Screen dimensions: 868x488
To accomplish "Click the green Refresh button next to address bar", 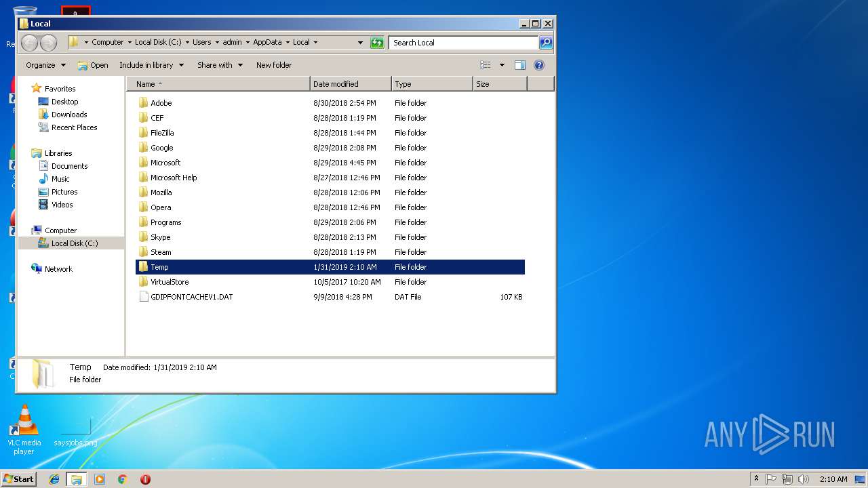I will pyautogui.click(x=377, y=43).
